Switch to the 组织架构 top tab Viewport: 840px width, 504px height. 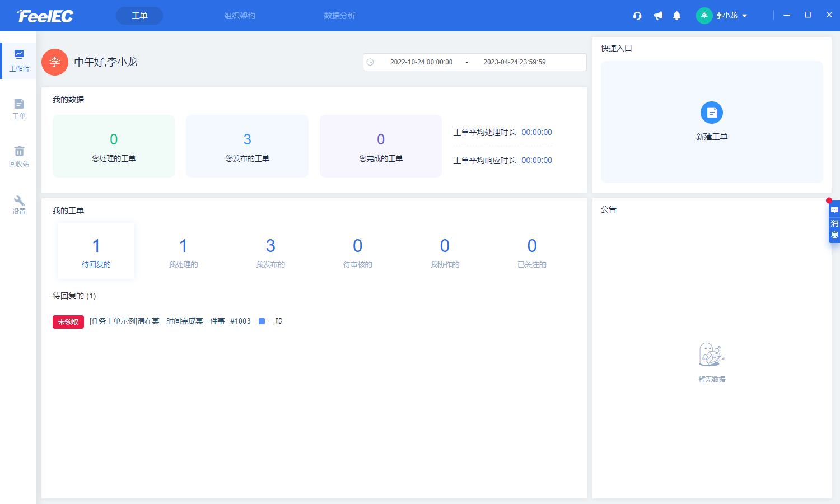[x=240, y=16]
